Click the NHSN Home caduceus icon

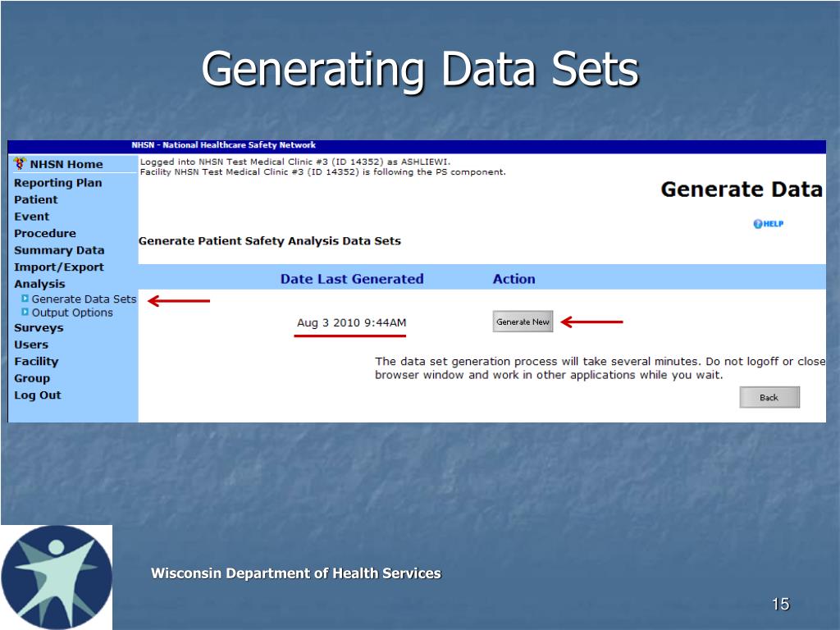pyautogui.click(x=20, y=163)
